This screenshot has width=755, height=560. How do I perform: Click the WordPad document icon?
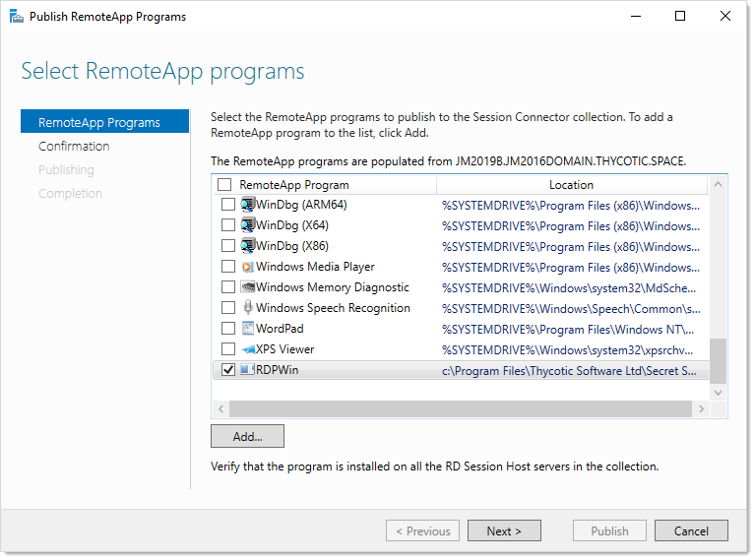click(x=247, y=329)
